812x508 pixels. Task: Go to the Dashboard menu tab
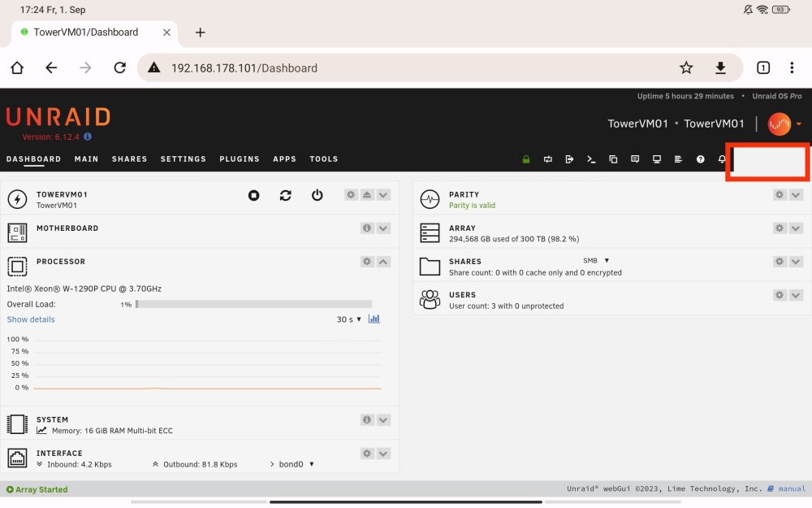tap(33, 159)
